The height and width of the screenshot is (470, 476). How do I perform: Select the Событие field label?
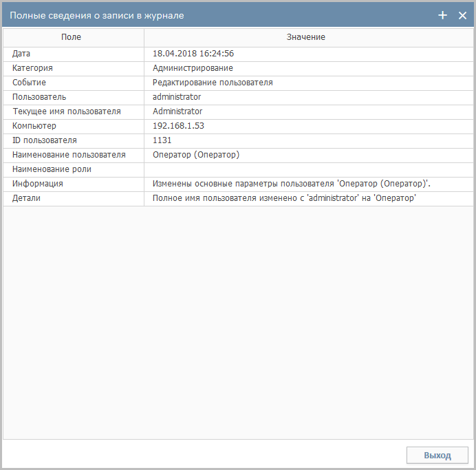[29, 83]
